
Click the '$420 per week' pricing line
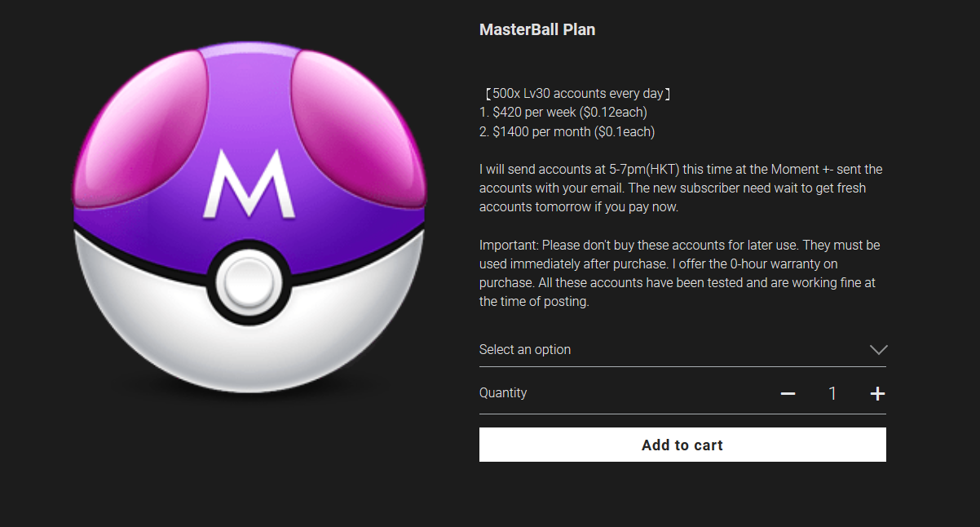tap(563, 113)
